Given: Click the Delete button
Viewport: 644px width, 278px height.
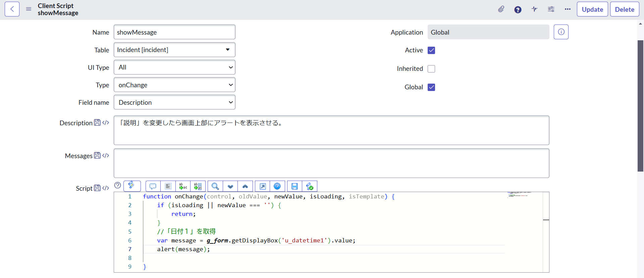Looking at the screenshot, I should click(x=625, y=9).
